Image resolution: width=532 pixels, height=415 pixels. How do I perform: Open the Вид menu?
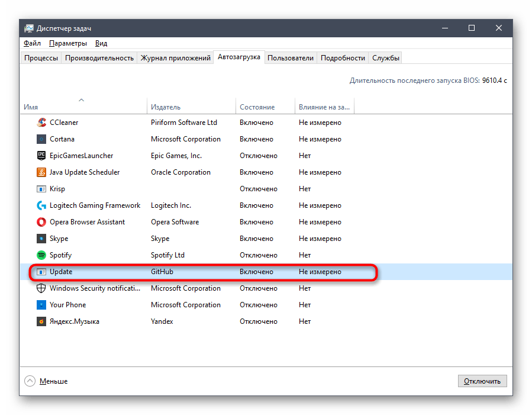point(101,43)
